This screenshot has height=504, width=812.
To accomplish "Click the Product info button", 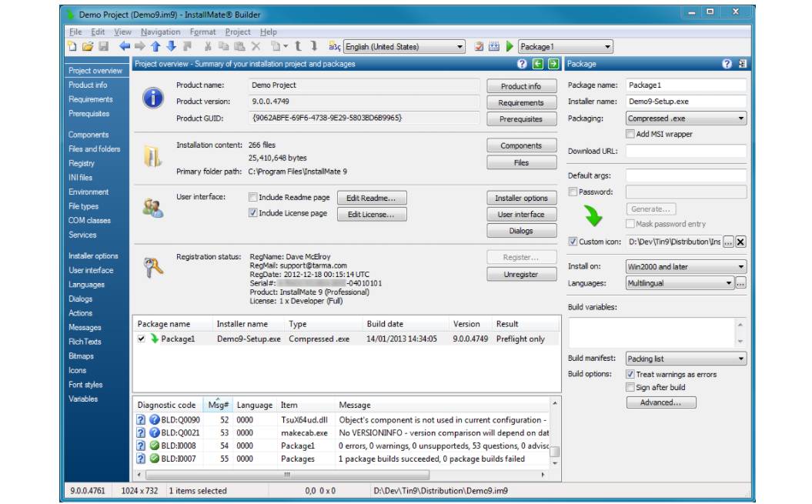I will pos(522,86).
